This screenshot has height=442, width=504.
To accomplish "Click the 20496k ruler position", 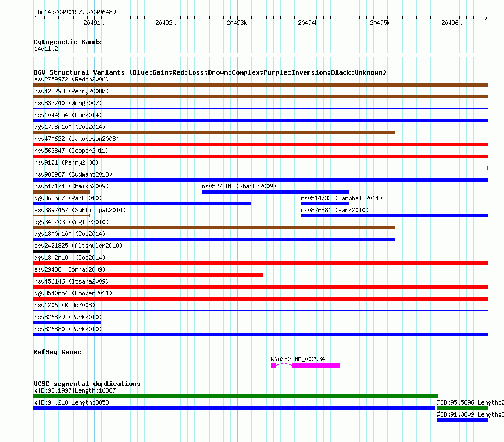I will 451,23.
